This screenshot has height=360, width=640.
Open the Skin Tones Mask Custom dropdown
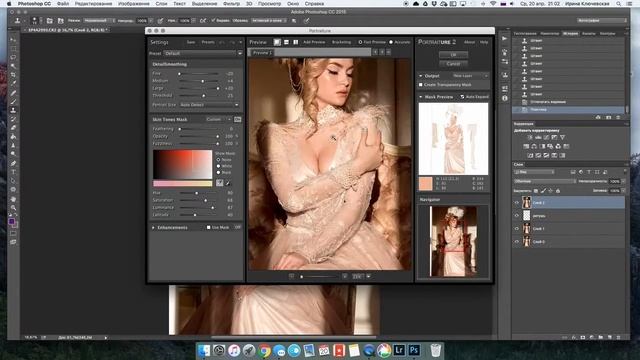point(218,119)
